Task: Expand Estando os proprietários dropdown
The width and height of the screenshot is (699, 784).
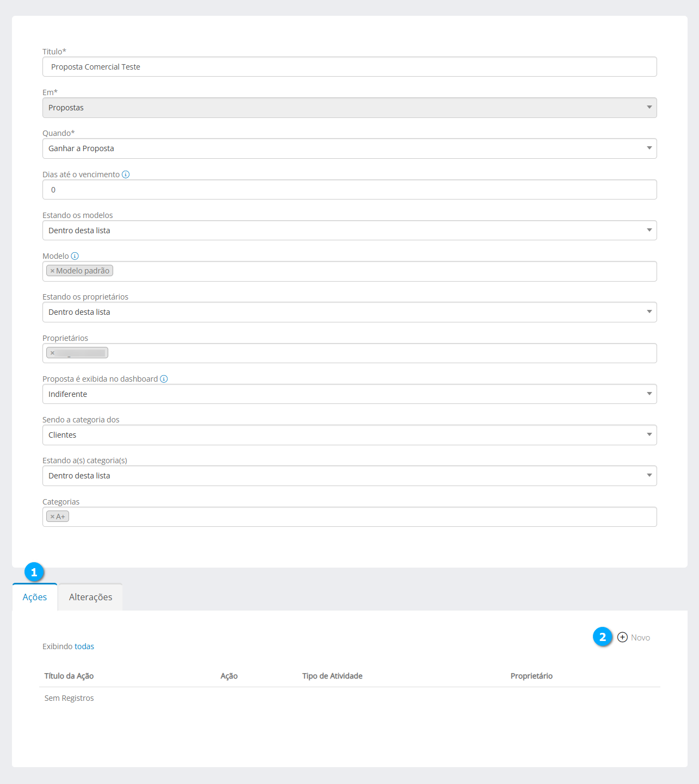Action: (x=349, y=312)
